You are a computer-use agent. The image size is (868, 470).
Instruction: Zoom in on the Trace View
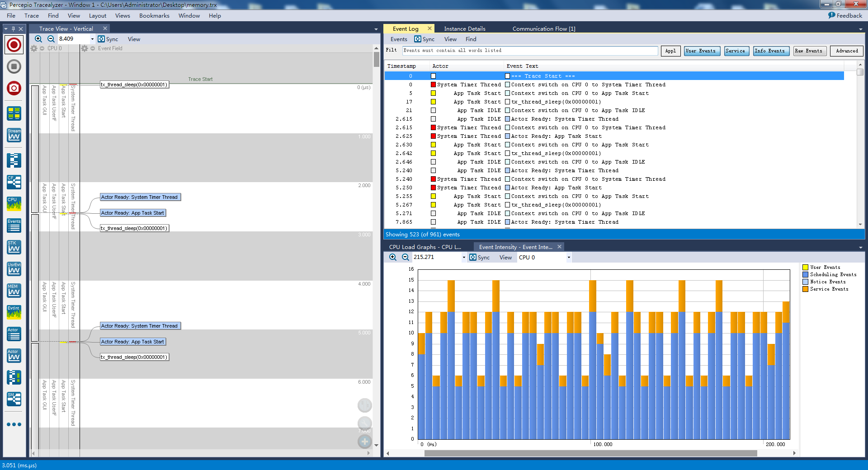click(38, 39)
